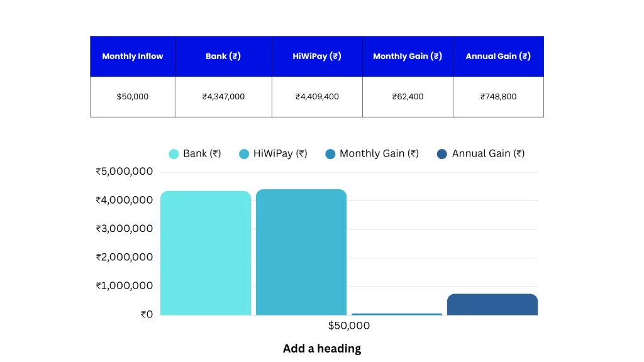This screenshot has height=362, width=644.
Task: Select the HiWiPay (₹) header cell
Action: pyautogui.click(x=317, y=56)
